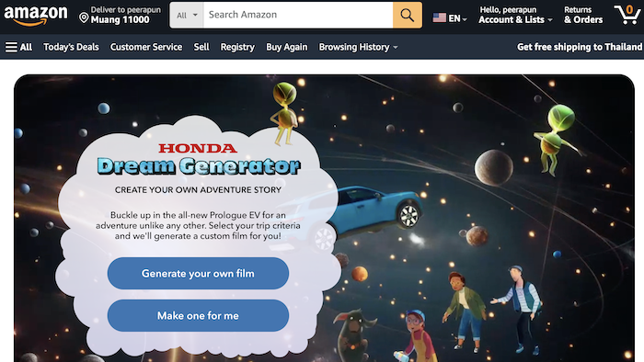The image size is (644, 362).
Task: Expand the Browsing History dropdown arrow
Action: (x=396, y=48)
